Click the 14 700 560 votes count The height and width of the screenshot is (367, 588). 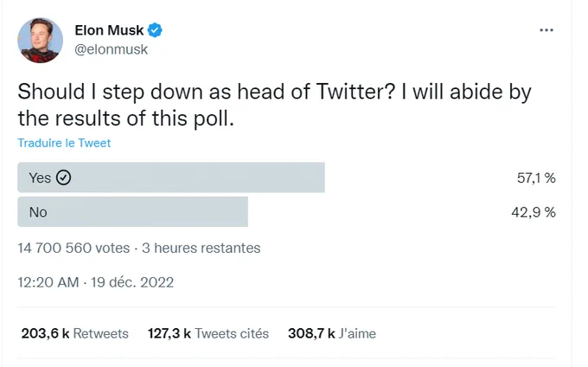pyautogui.click(x=73, y=248)
